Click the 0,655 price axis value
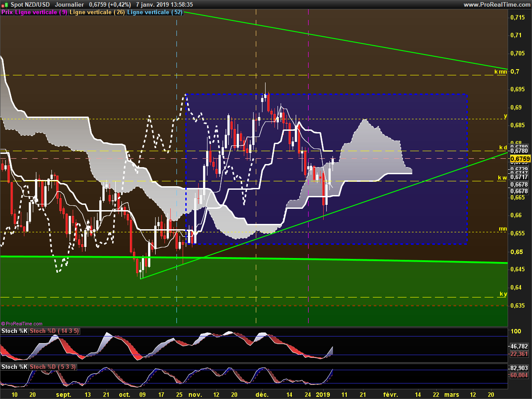 (x=517, y=234)
